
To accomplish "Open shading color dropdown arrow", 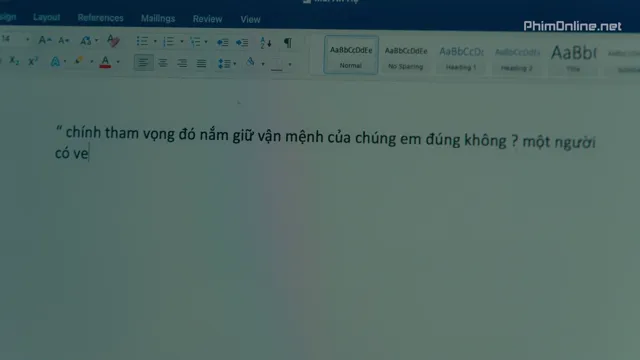I will 262,64.
